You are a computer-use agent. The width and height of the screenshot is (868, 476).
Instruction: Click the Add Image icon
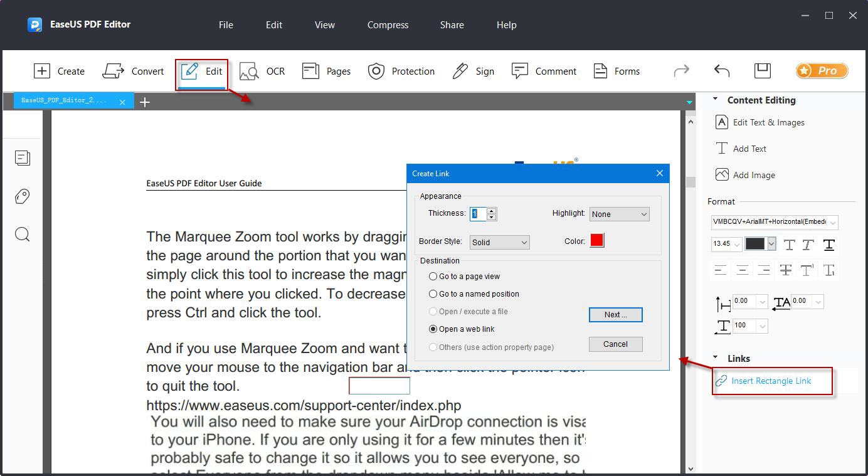tap(722, 175)
